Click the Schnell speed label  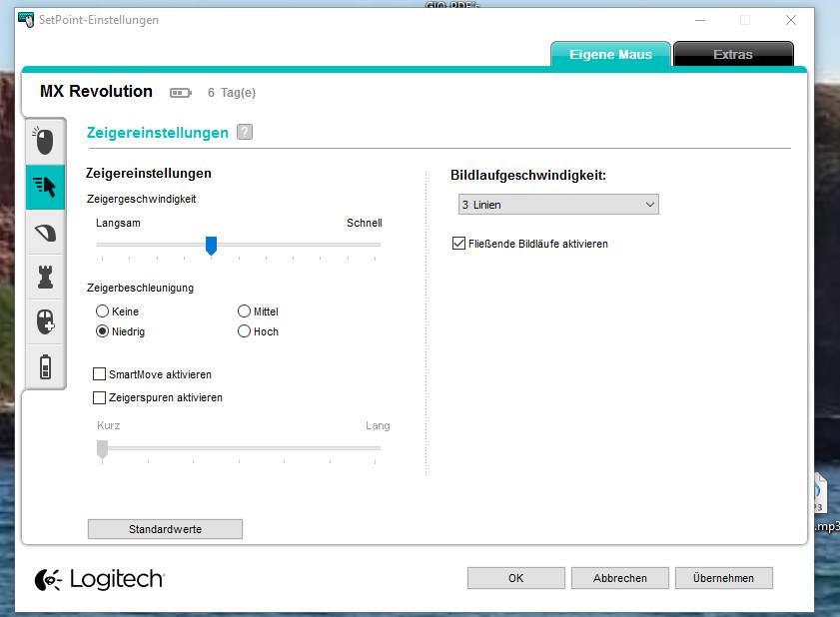click(365, 223)
